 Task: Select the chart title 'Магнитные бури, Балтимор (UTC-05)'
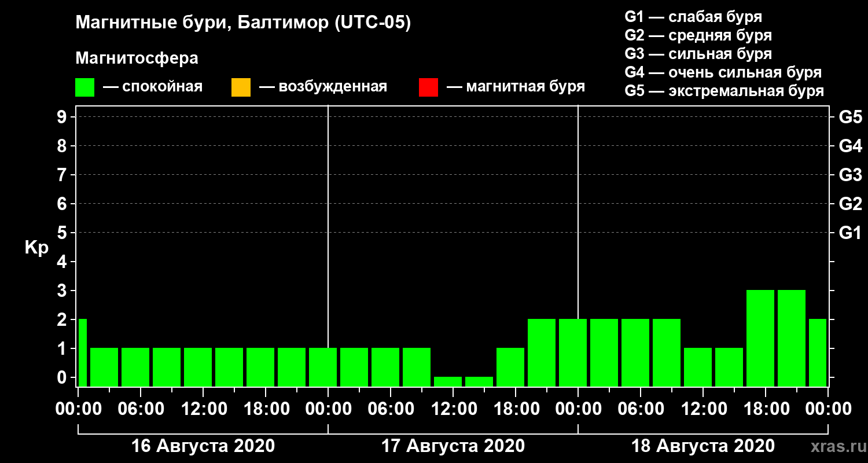(x=243, y=24)
